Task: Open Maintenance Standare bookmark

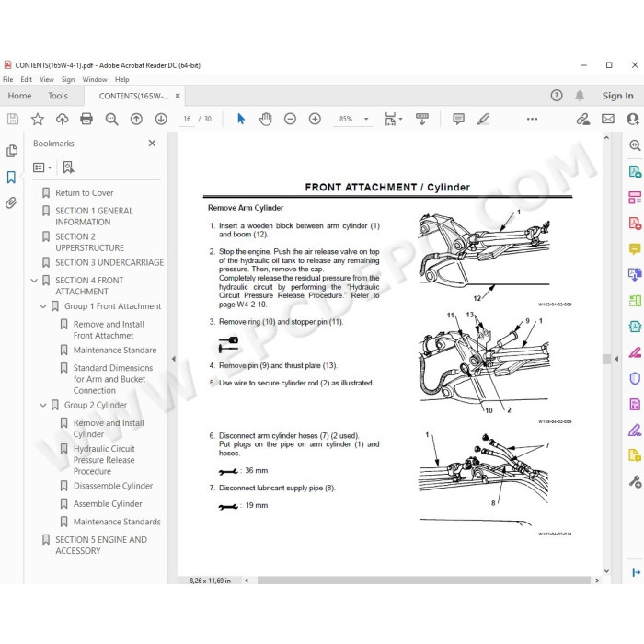Action: point(115,351)
